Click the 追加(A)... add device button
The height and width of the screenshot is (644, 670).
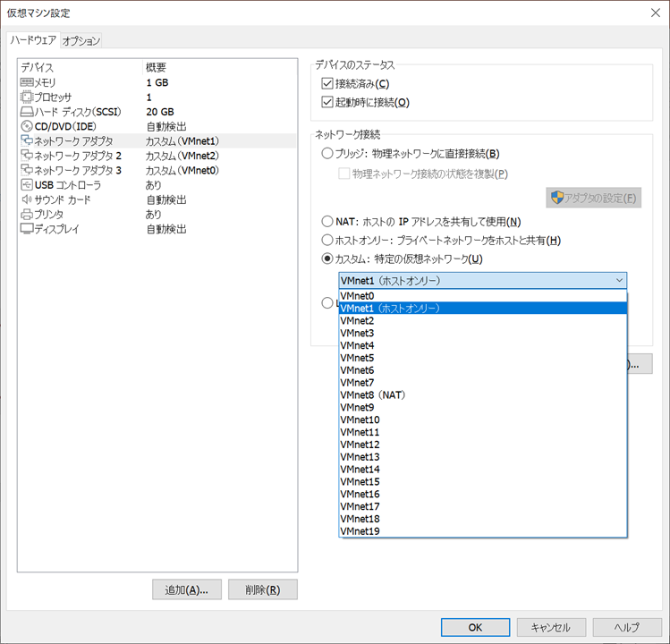pyautogui.click(x=187, y=589)
